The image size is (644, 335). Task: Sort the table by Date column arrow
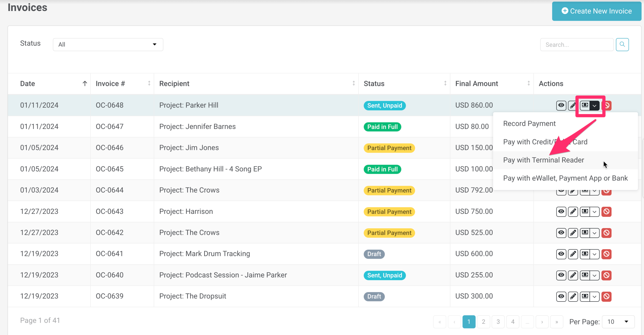pyautogui.click(x=85, y=84)
